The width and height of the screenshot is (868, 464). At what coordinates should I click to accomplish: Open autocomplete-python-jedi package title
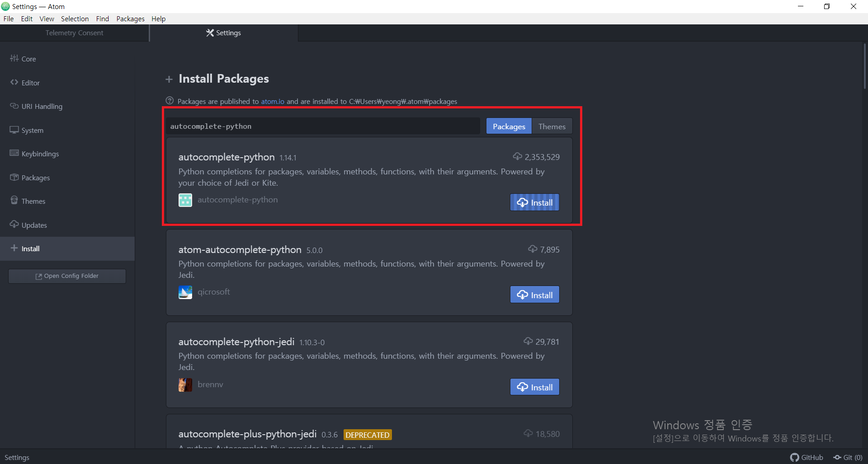point(236,342)
